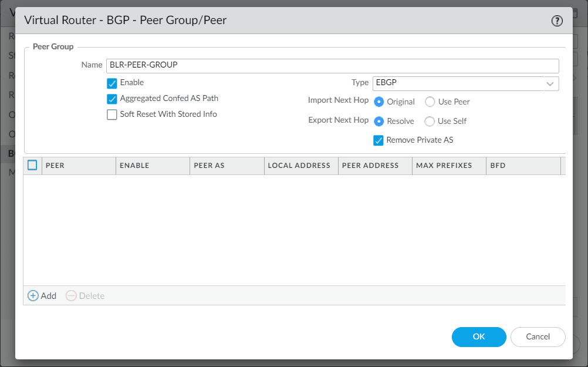The height and width of the screenshot is (367, 588).
Task: Uncheck Aggregated Confed AS Path
Action: tap(112, 98)
